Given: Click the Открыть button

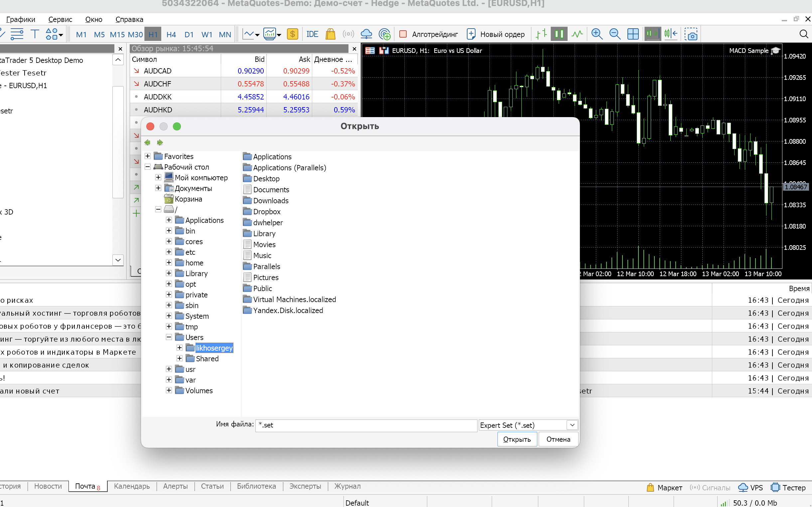Looking at the screenshot, I should click(x=517, y=439).
